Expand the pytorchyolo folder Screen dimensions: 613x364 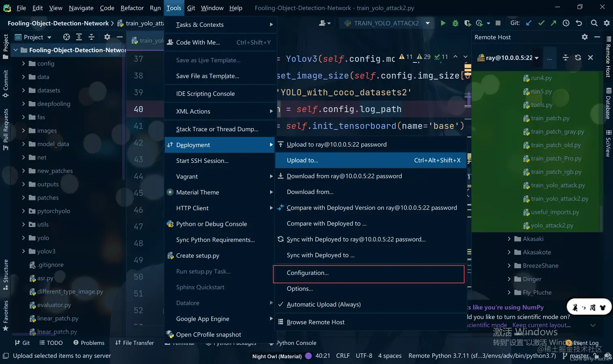pyautogui.click(x=24, y=211)
